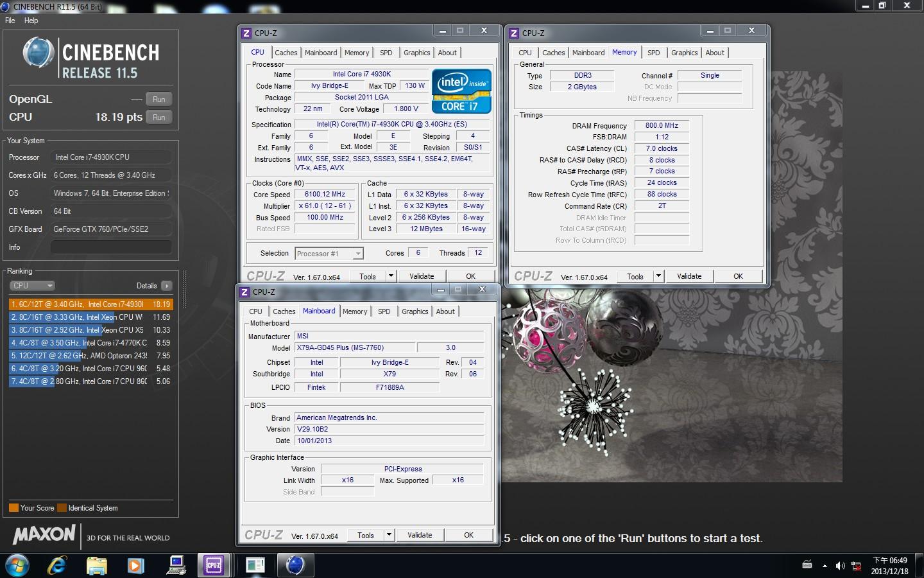The image size is (924, 578).
Task: Switch to Mainboard tab in Memory window
Action: click(588, 53)
